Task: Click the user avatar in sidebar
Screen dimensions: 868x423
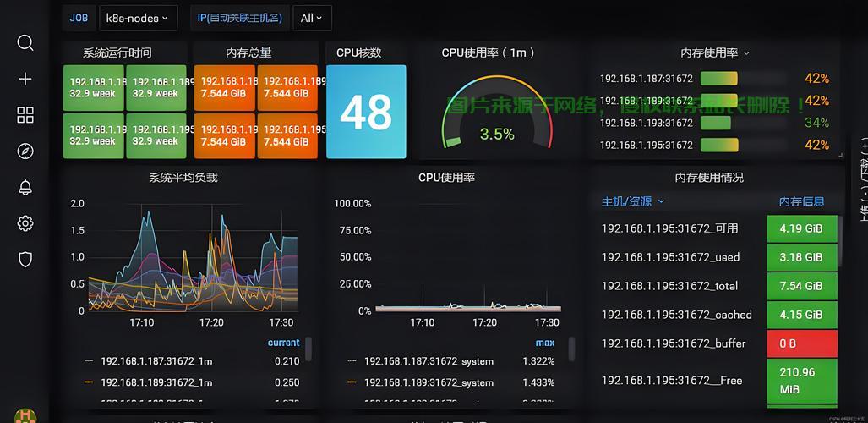Action: click(25, 415)
